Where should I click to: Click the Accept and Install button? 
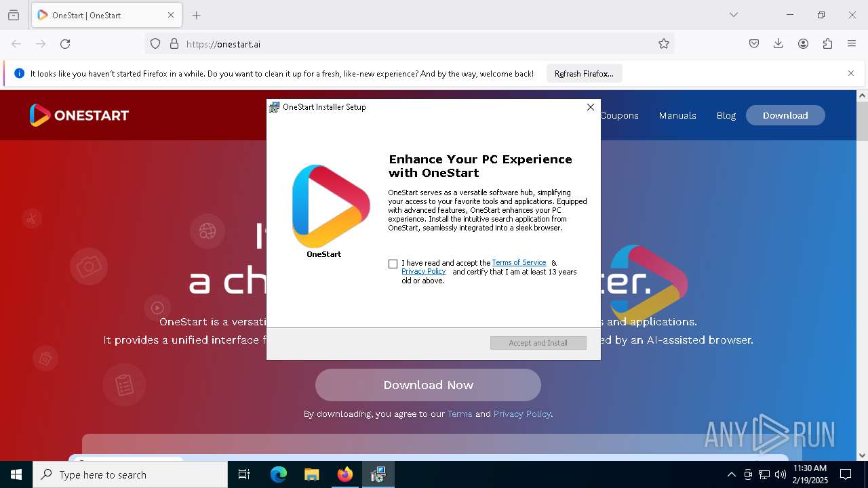coord(538,343)
